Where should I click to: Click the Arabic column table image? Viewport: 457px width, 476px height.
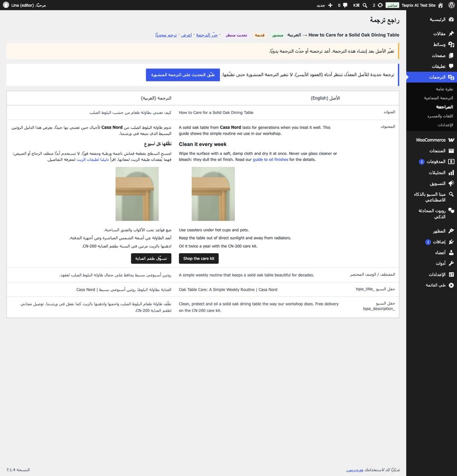coord(137,194)
